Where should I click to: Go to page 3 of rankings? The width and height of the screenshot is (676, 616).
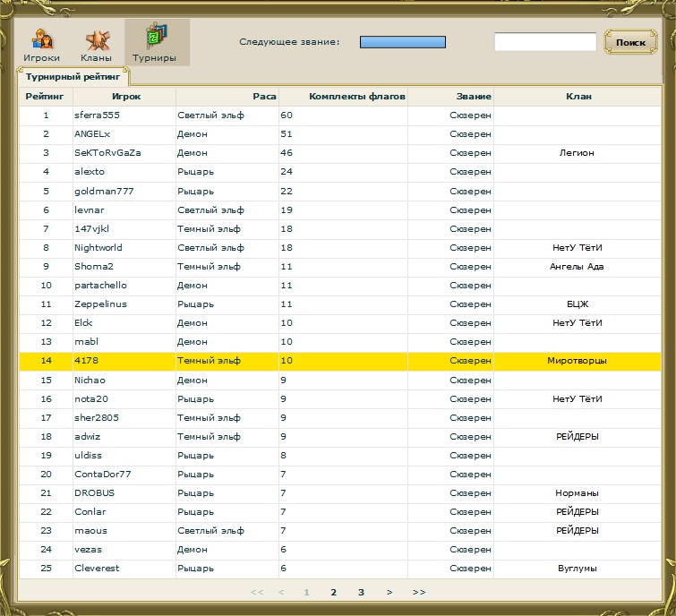(x=362, y=593)
